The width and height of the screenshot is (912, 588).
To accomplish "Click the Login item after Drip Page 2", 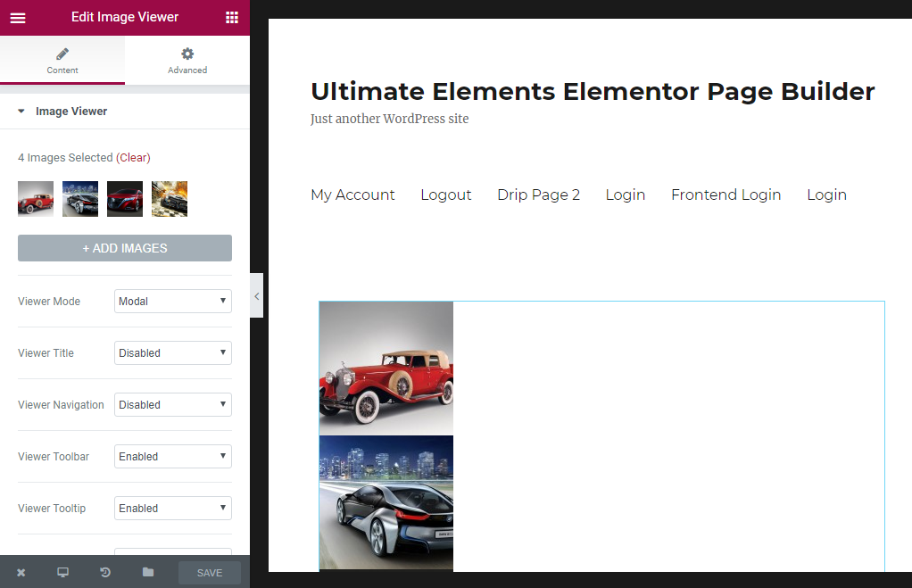I will (x=626, y=195).
